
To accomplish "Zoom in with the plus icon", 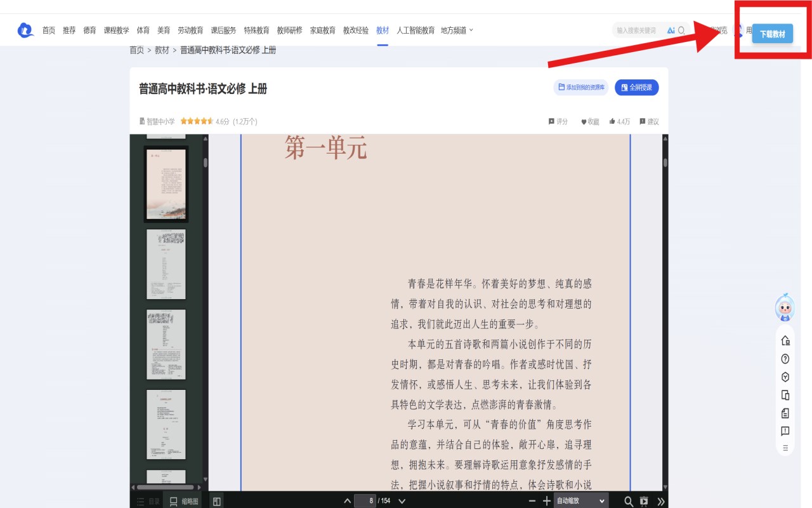I will (x=547, y=501).
